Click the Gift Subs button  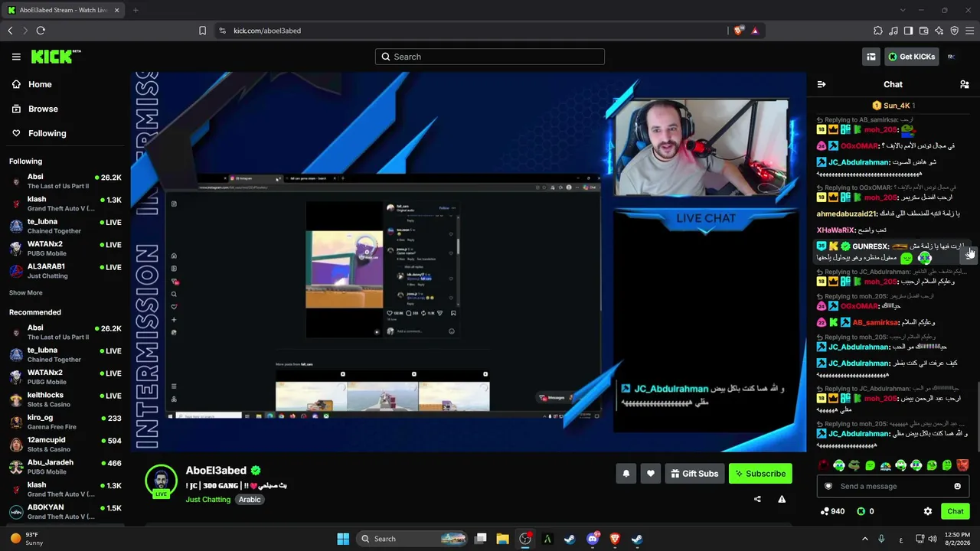(694, 474)
